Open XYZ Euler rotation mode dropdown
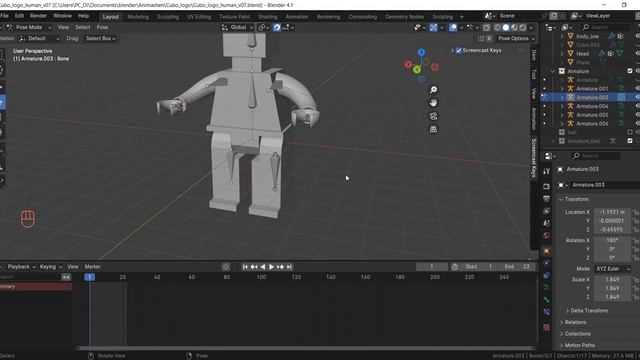 pos(612,269)
